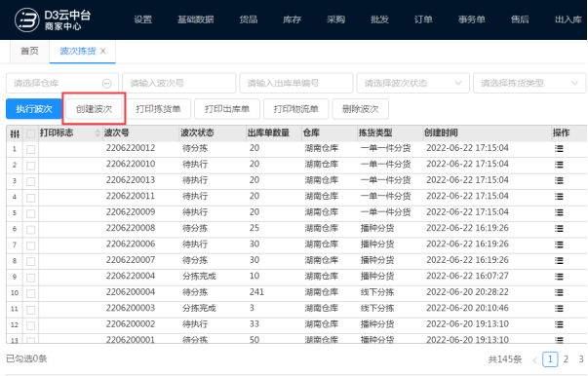Open the 出入库 menu
Image resolution: width=588 pixels, height=376 pixels.
coord(568,19)
